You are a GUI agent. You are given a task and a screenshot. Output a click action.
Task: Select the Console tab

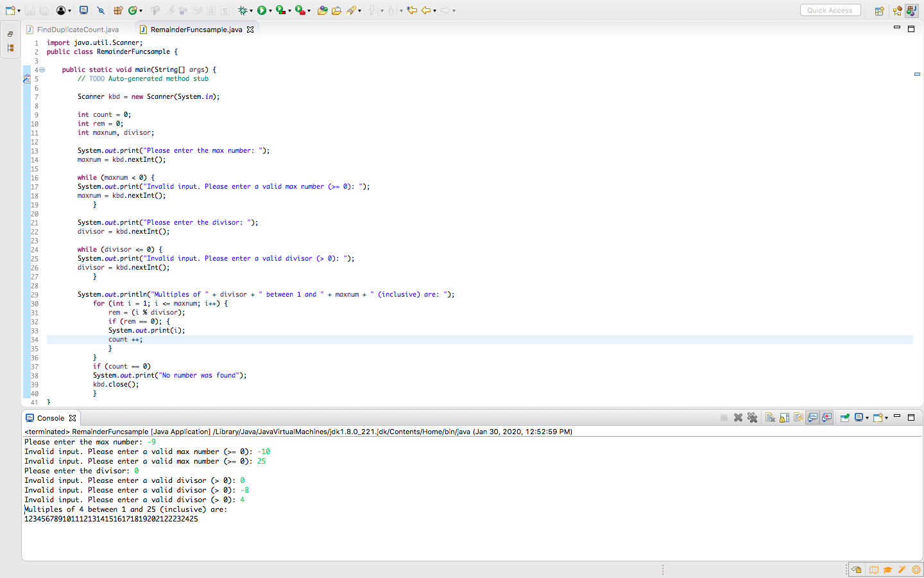pyautogui.click(x=51, y=417)
